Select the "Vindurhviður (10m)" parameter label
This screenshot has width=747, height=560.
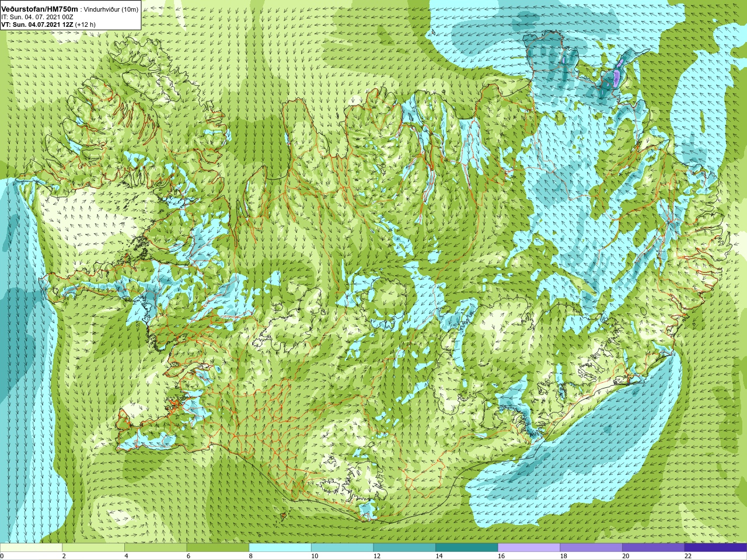point(111,10)
